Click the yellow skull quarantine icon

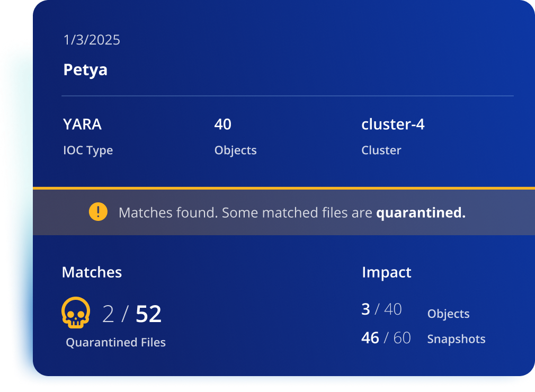point(76,313)
